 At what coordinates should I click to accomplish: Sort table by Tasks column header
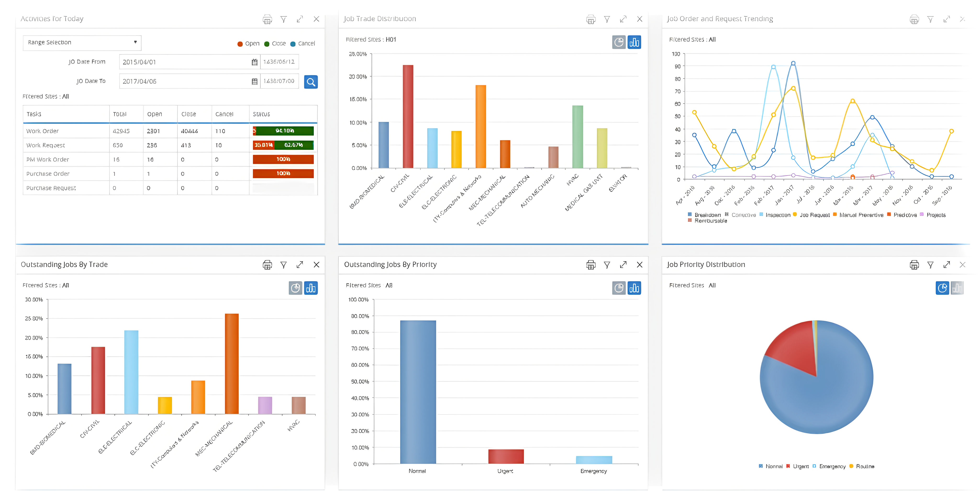[34, 114]
